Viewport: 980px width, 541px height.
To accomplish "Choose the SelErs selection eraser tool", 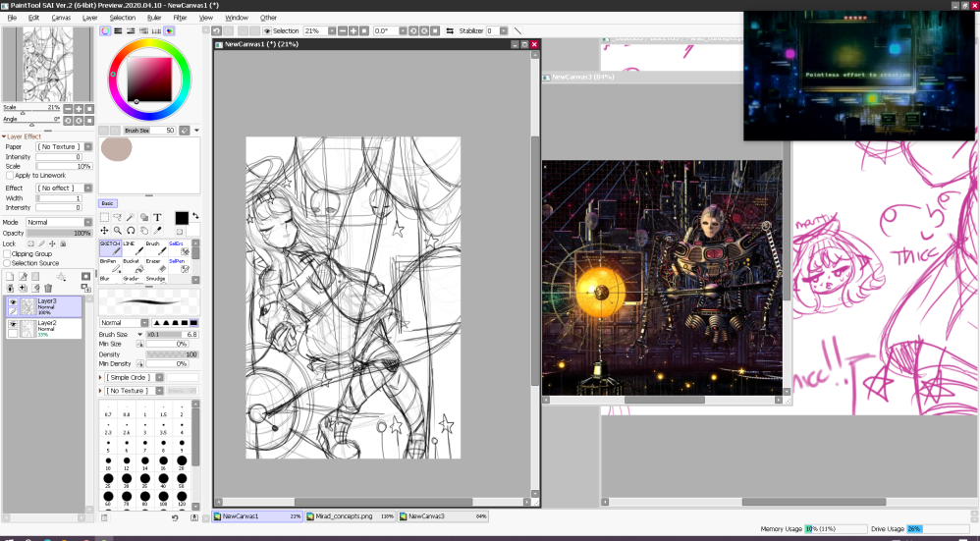I will tap(178, 248).
